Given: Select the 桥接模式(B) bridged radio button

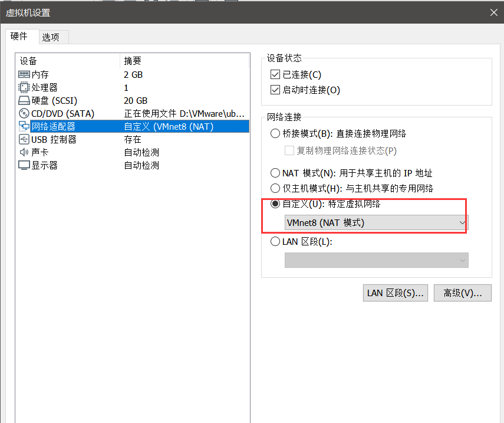Looking at the screenshot, I should point(275,133).
